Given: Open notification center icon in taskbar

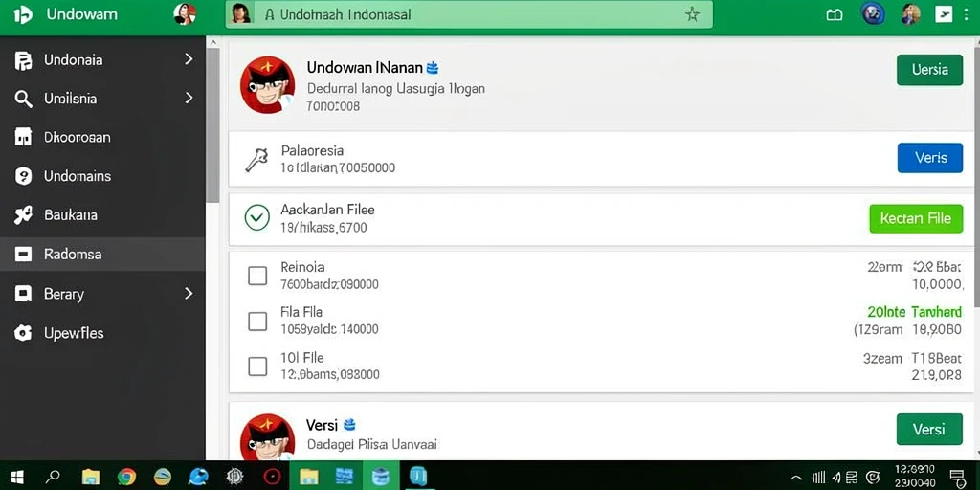Looking at the screenshot, I should (x=957, y=479).
